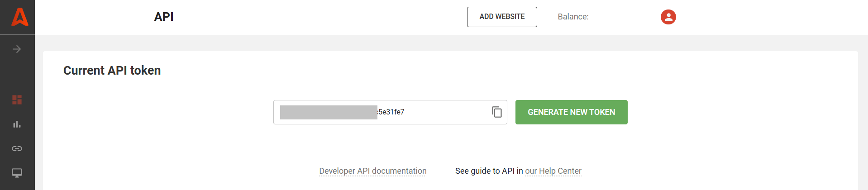Click the visible token ending 5e31fe7
868x190 pixels.
(391, 112)
